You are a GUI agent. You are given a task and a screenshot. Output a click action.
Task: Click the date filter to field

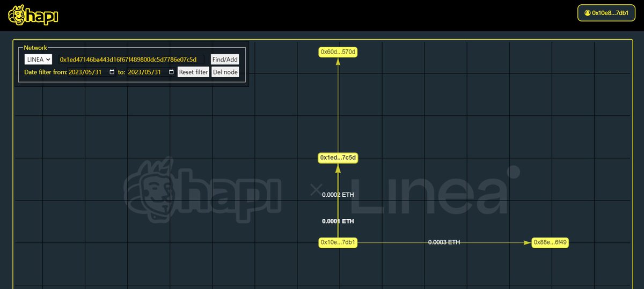click(x=151, y=72)
